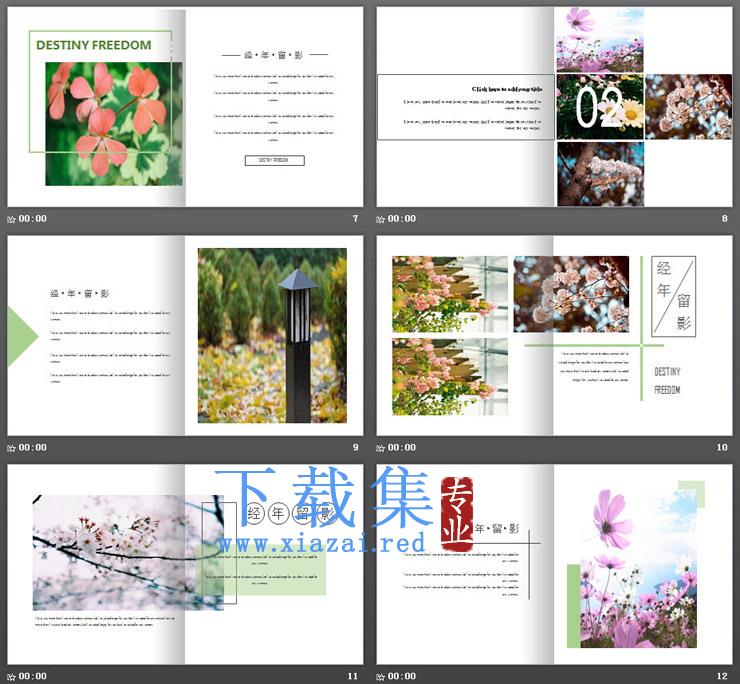
Task: Click the 00:00 timing under slide 7
Action: (x=33, y=219)
